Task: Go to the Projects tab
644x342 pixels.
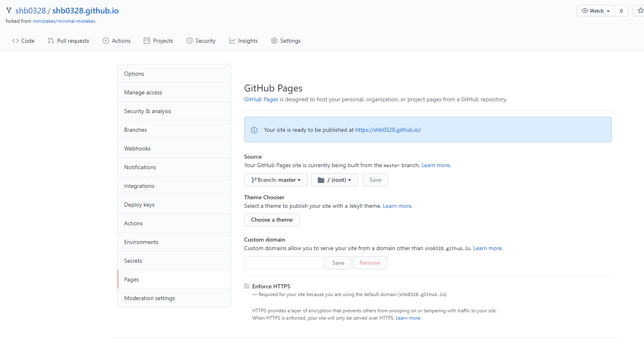Action: pos(158,41)
